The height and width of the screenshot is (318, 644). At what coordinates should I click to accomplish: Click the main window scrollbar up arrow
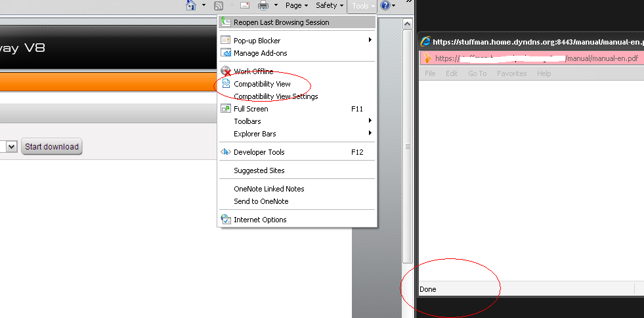(x=408, y=24)
